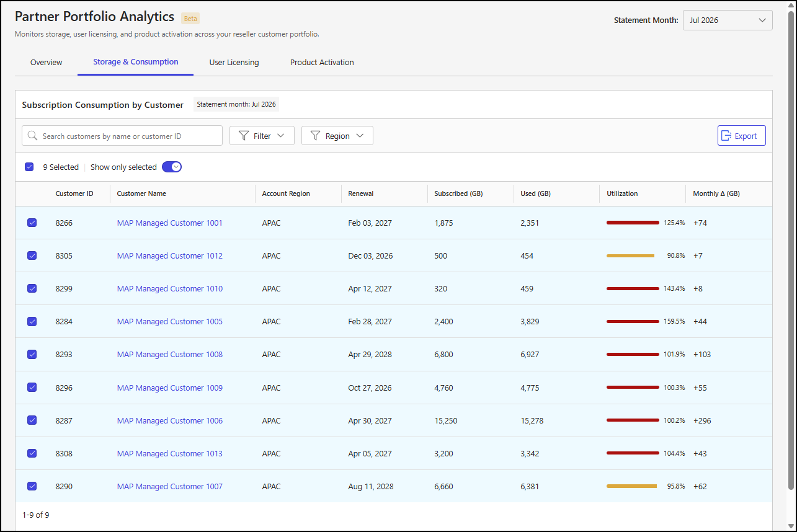Click the 95.8% utilization bar

point(631,486)
